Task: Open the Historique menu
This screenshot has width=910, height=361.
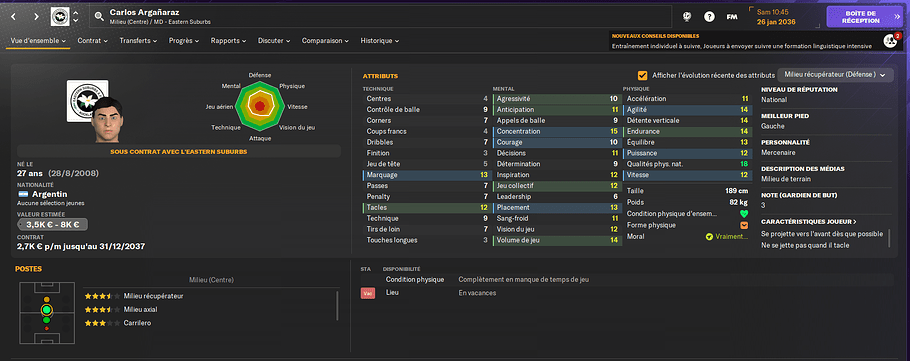Action: click(380, 41)
